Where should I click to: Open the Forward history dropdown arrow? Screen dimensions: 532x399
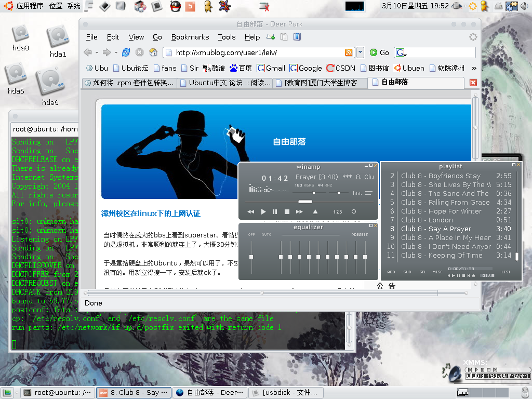tap(116, 52)
